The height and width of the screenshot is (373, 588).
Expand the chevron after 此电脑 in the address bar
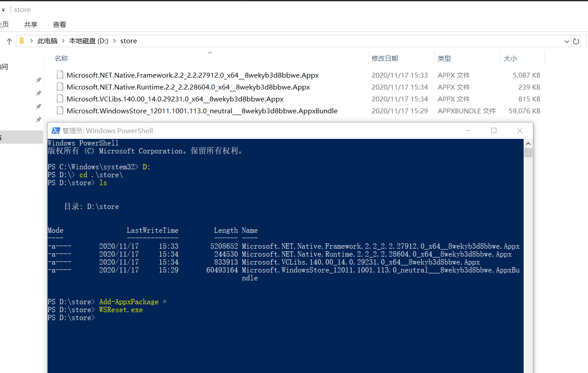tap(63, 41)
